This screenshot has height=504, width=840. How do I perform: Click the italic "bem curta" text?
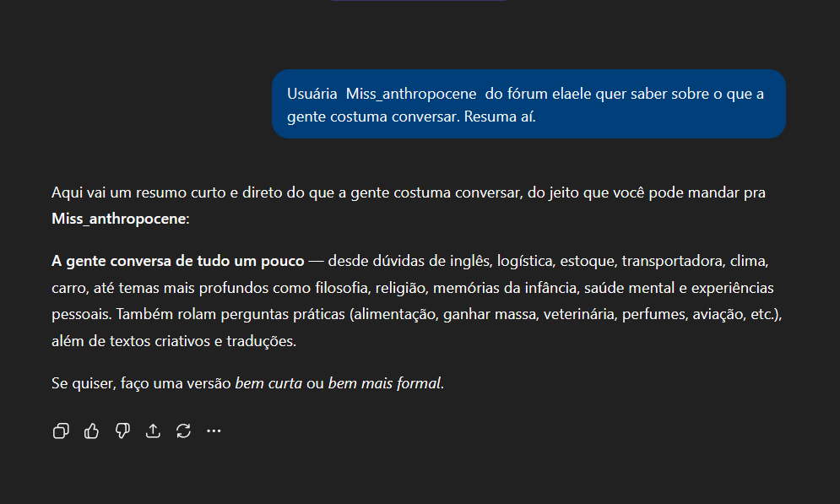pos(268,383)
